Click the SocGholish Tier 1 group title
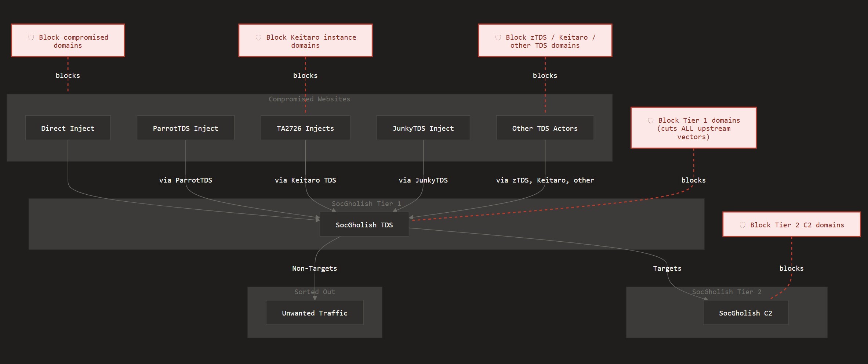The height and width of the screenshot is (364, 868). tap(366, 204)
